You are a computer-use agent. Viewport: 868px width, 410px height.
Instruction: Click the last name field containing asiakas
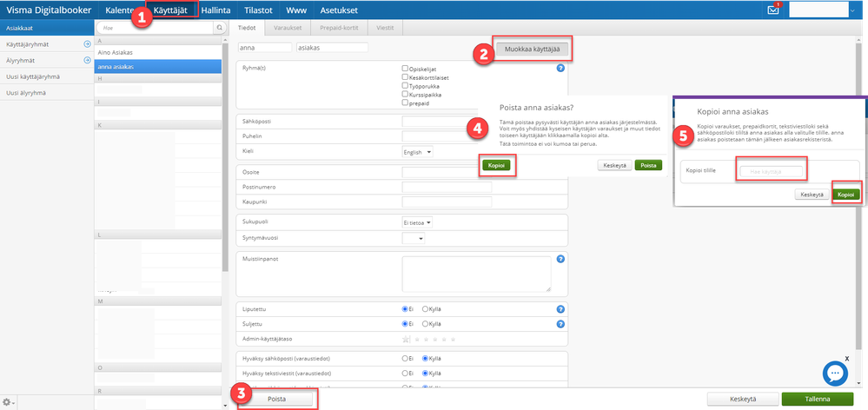(333, 48)
